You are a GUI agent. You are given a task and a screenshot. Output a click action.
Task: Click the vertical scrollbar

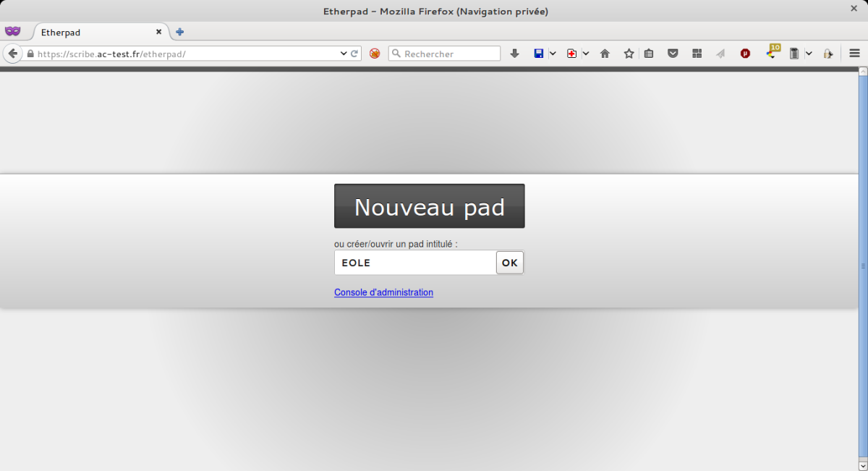click(x=862, y=266)
